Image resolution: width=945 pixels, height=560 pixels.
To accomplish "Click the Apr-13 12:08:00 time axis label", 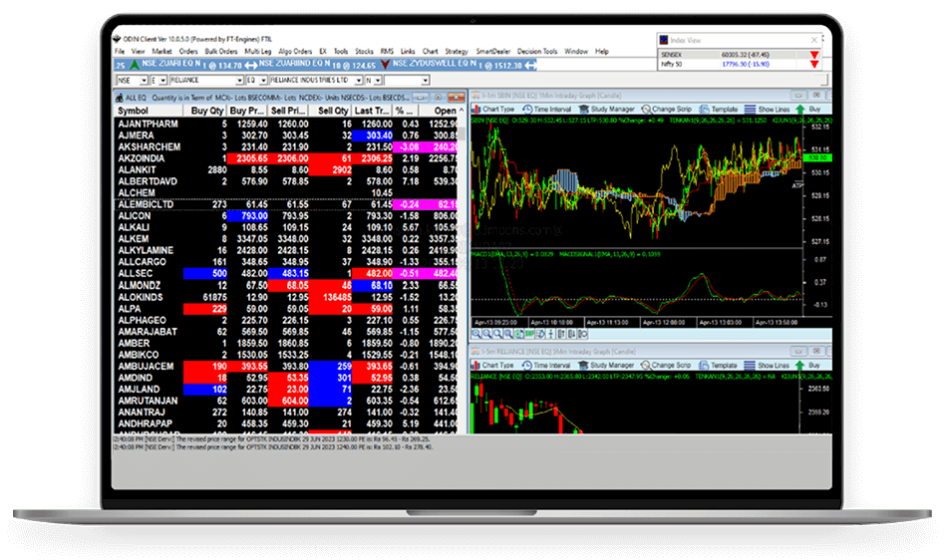I will coord(665,323).
